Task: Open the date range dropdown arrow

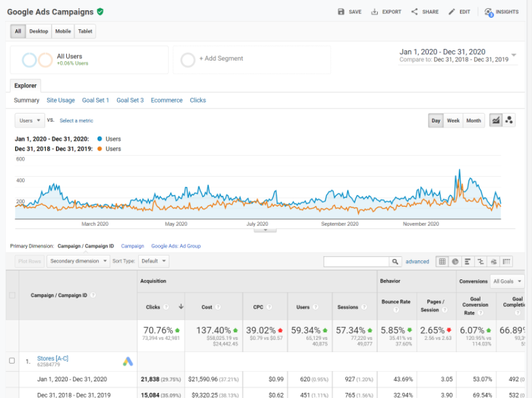Action: [x=514, y=55]
